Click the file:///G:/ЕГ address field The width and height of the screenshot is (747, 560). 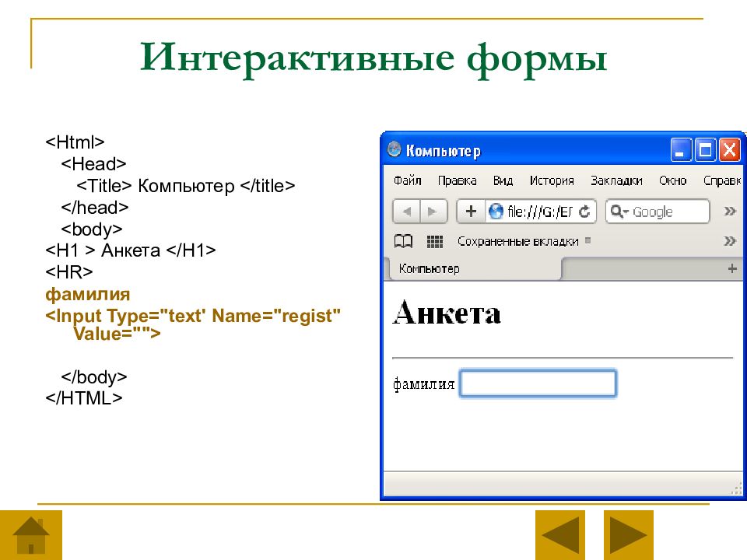click(x=540, y=212)
